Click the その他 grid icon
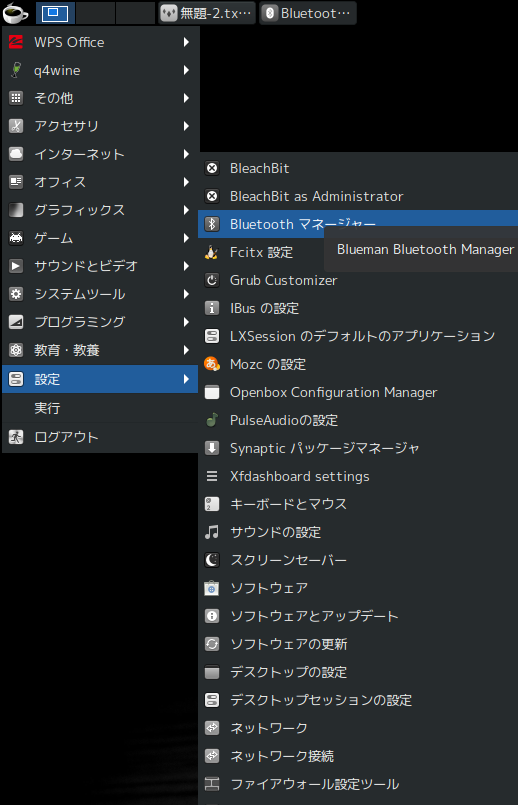518x805 pixels. [x=16, y=98]
